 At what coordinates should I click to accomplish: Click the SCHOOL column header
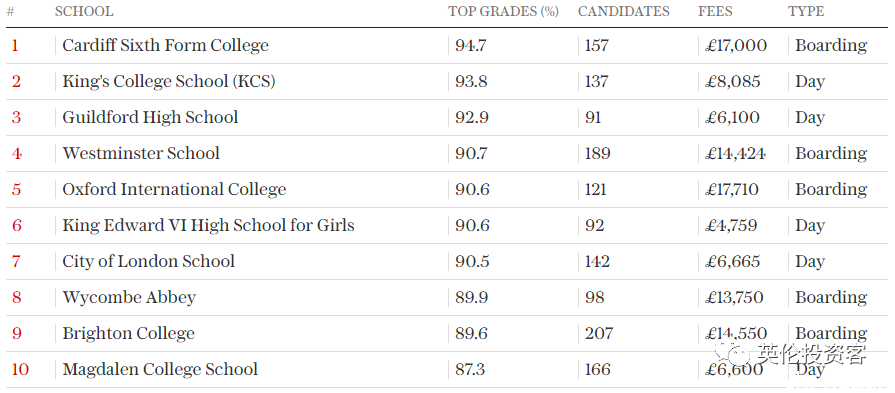coord(84,11)
